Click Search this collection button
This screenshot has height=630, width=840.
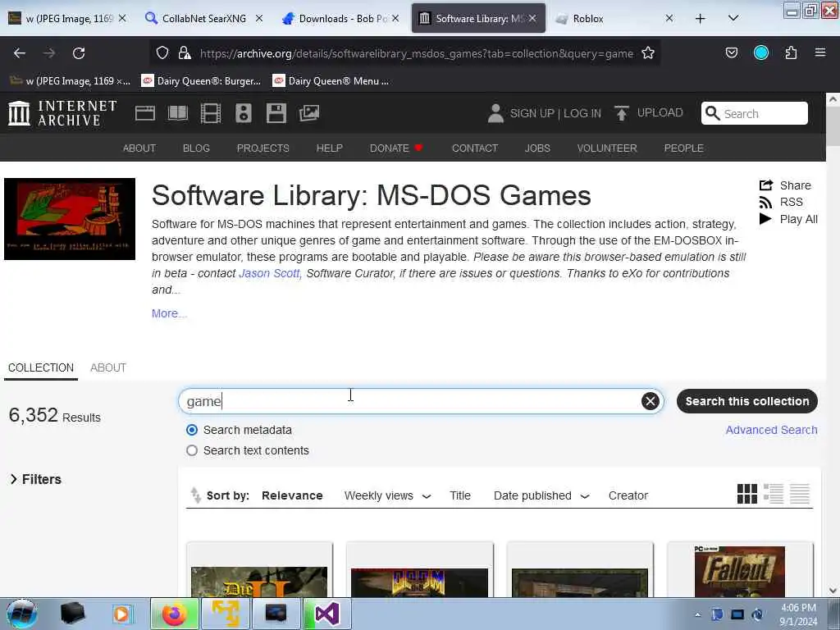pos(746,401)
